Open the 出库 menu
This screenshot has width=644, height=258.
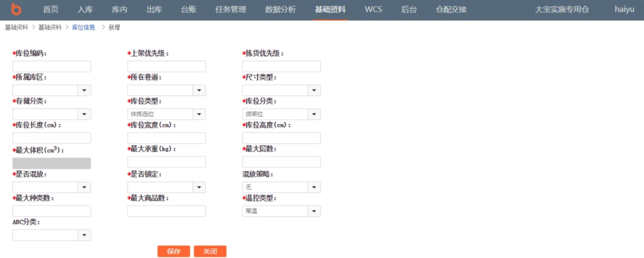tap(154, 10)
